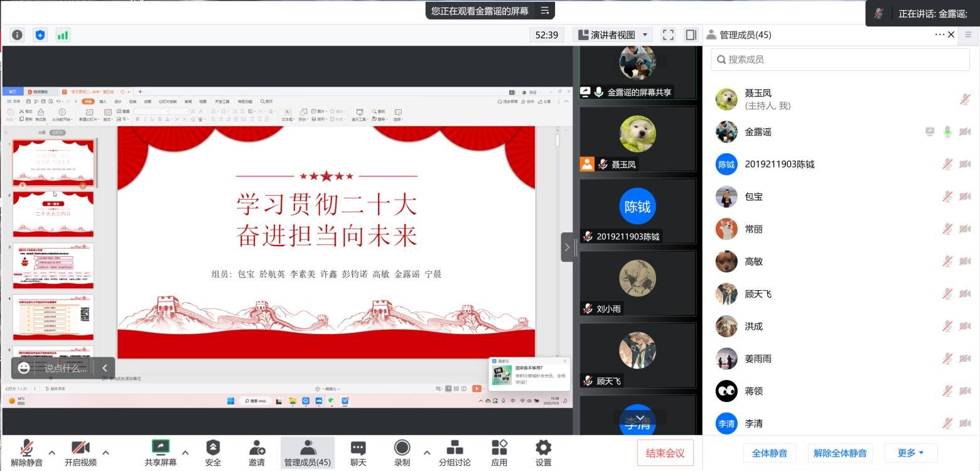Open meeting Settings (设置)
Screen dimensions: 980x471
click(x=543, y=453)
